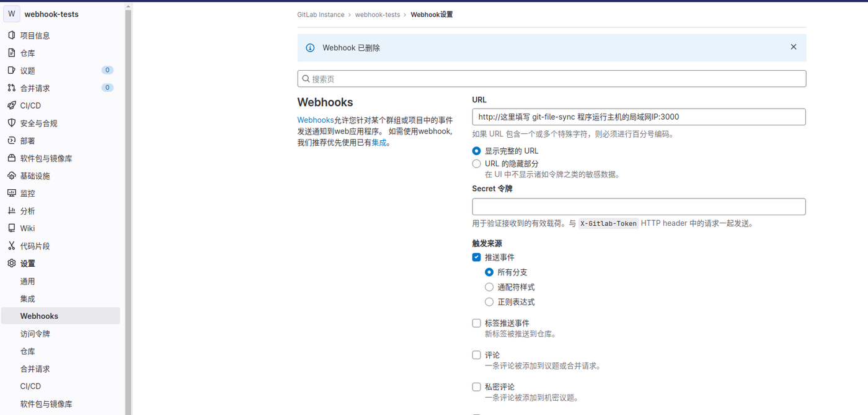Screen dimensions: 868x415
Task: Click the 项目信息 icon in sidebar
Action: point(12,35)
